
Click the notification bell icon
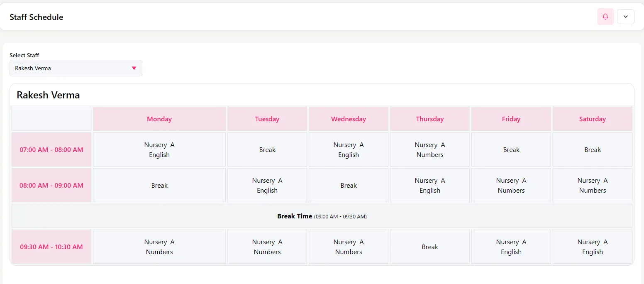605,17
